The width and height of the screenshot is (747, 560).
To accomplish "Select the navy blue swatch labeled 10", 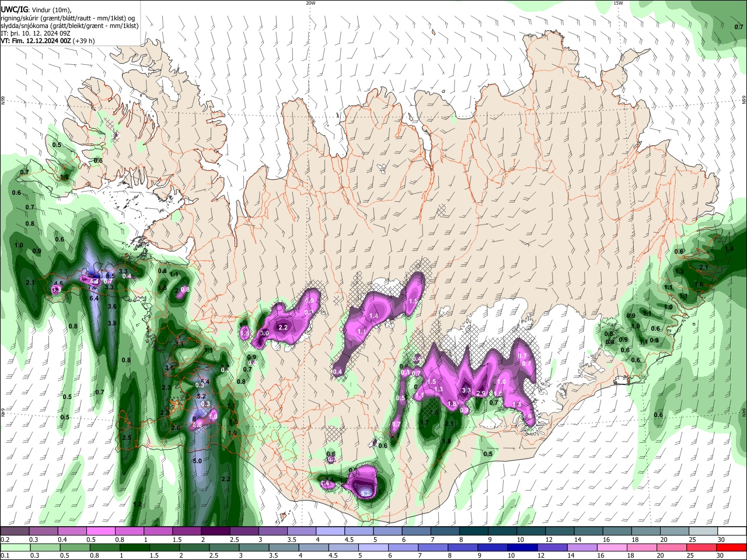I will pyautogui.click(x=521, y=547).
